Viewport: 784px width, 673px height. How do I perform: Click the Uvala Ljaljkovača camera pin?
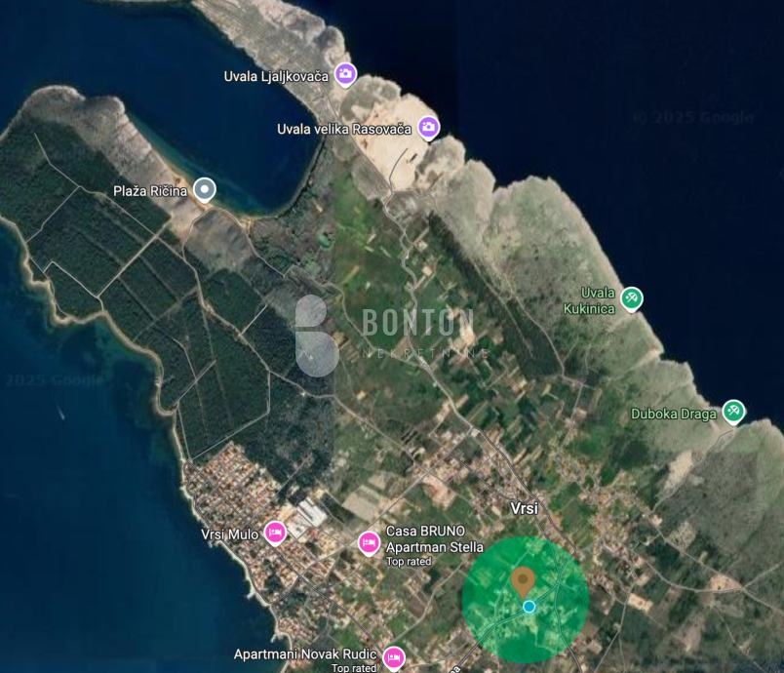[345, 74]
